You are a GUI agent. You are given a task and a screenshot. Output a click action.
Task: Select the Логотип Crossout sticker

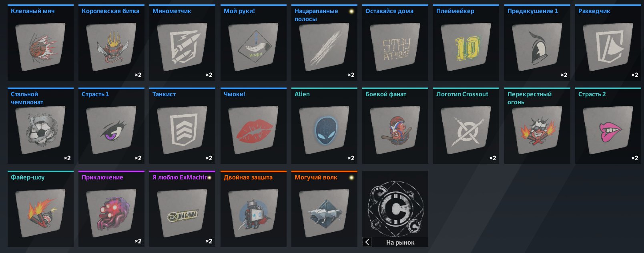(466, 126)
